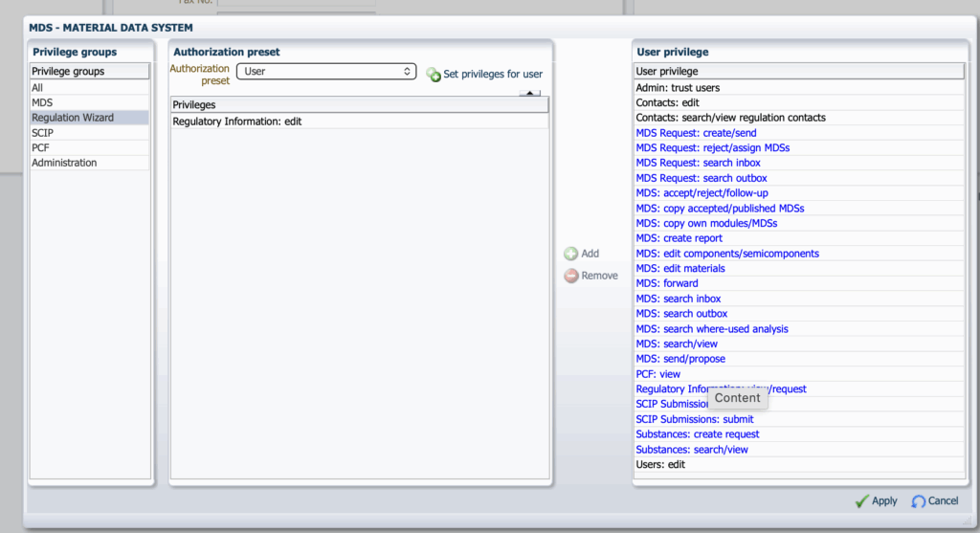This screenshot has width=980, height=533.
Task: Select MDS: edit components/semicomponents row
Action: click(x=799, y=253)
